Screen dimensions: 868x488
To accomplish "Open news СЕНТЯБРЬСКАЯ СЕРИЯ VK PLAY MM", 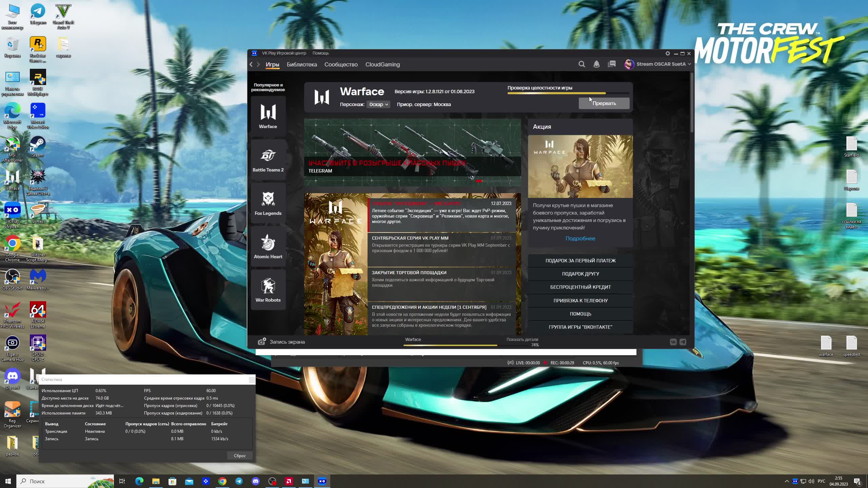I will 441,249.
